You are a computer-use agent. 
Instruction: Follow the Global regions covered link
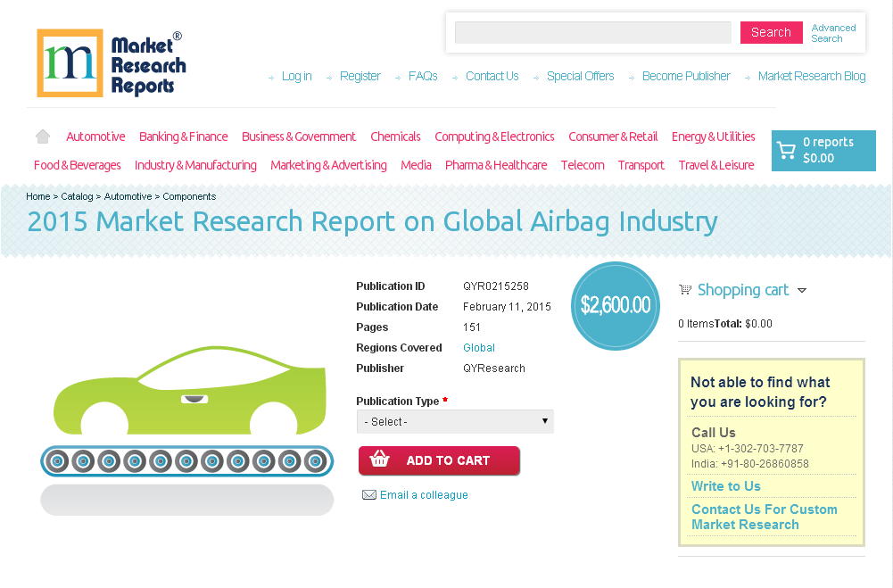(x=478, y=347)
